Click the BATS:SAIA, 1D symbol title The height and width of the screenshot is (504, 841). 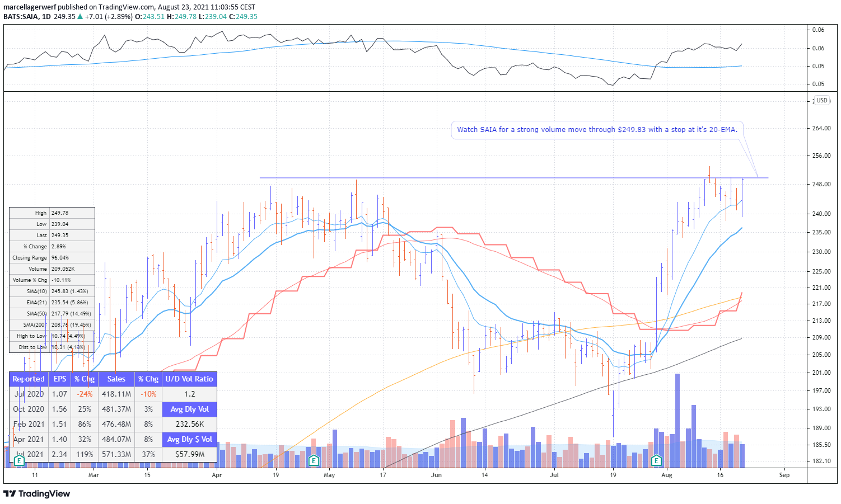click(x=27, y=17)
